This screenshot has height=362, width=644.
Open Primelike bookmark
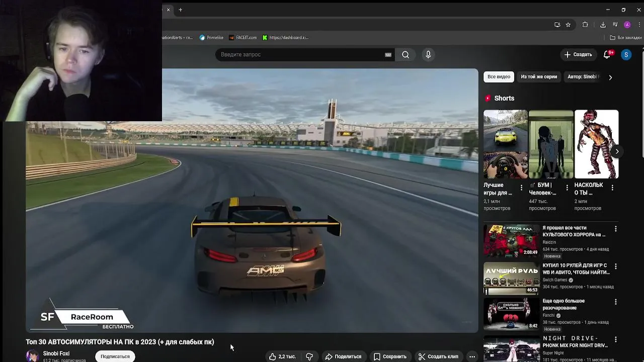click(211, 38)
